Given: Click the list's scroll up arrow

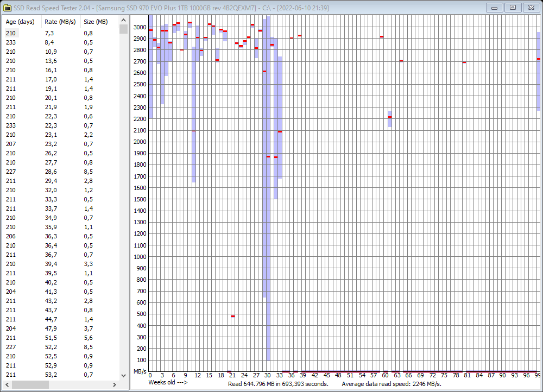Looking at the screenshot, I should (x=123, y=20).
